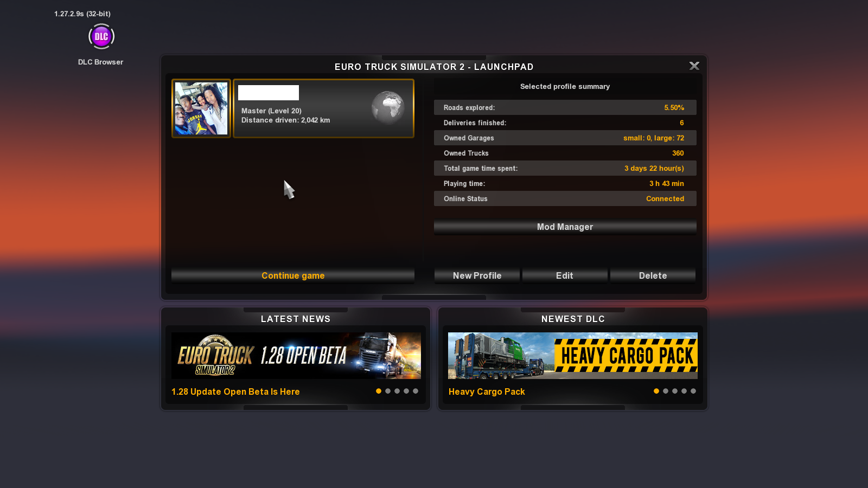Delete the selected profile
Screen dimensions: 868x488
[x=653, y=275]
